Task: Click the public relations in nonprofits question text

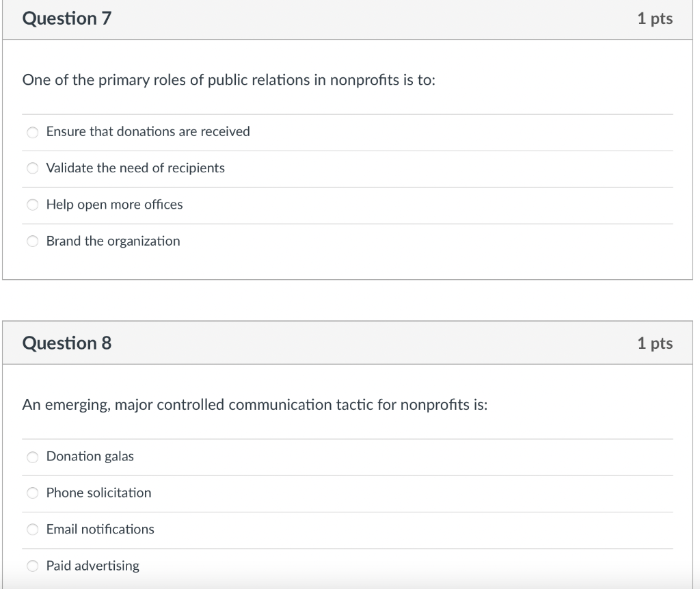Action: click(228, 80)
